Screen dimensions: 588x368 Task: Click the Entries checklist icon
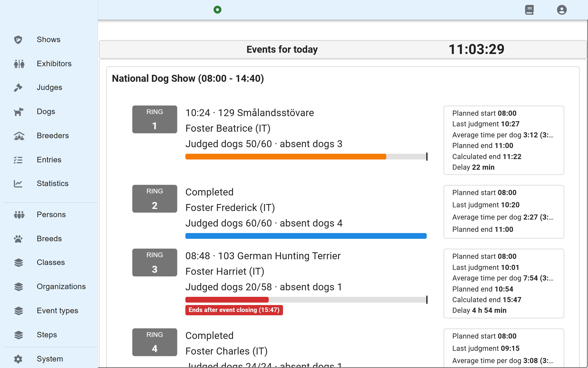pyautogui.click(x=18, y=160)
